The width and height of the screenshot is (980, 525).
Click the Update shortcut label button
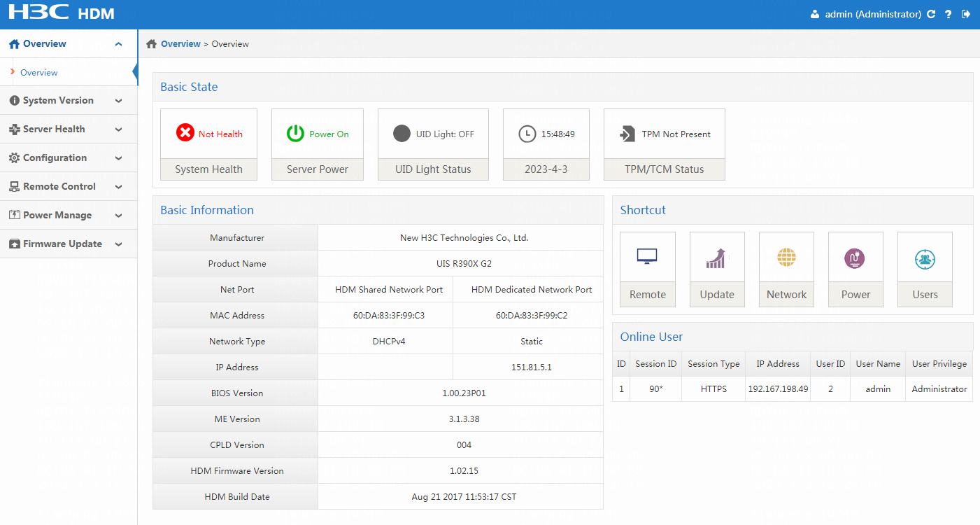[x=717, y=295]
